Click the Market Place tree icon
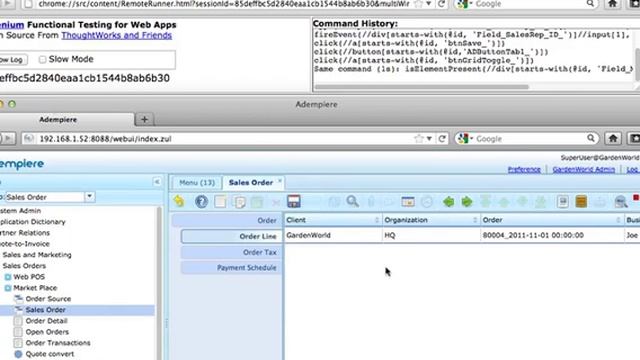Viewport: 640px width, 360px height. pyautogui.click(x=8, y=288)
